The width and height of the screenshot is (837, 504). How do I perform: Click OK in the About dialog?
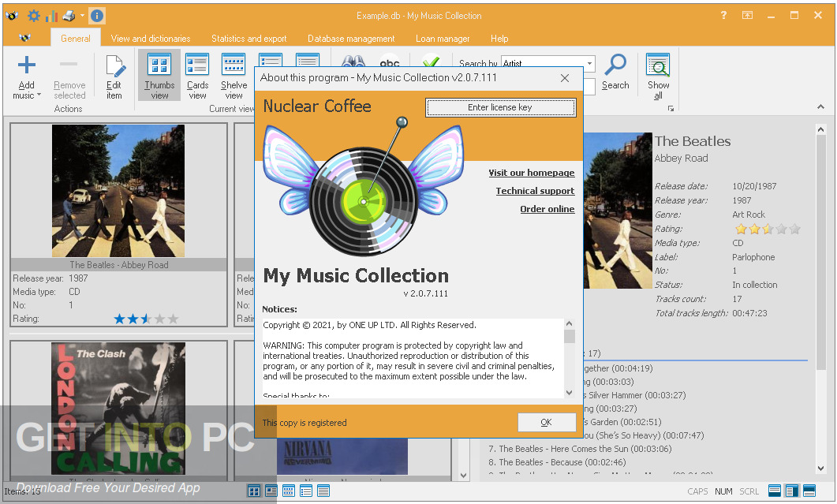point(547,422)
